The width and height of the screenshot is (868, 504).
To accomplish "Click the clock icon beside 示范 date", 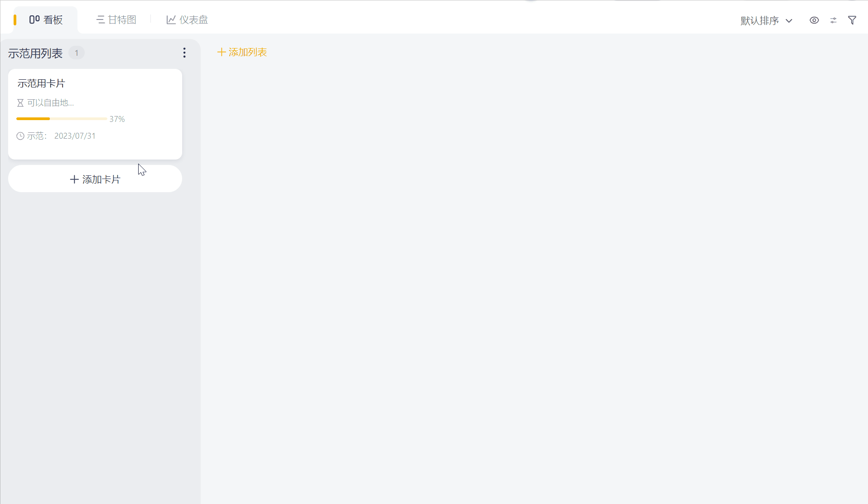I will [x=20, y=136].
